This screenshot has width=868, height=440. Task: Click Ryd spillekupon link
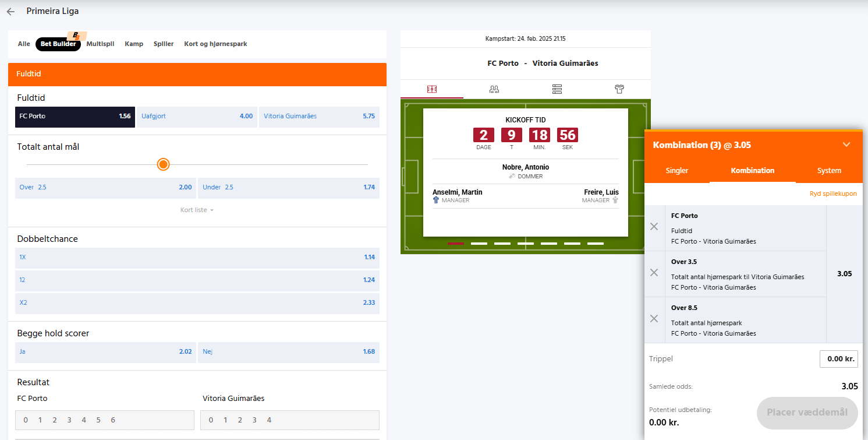833,193
